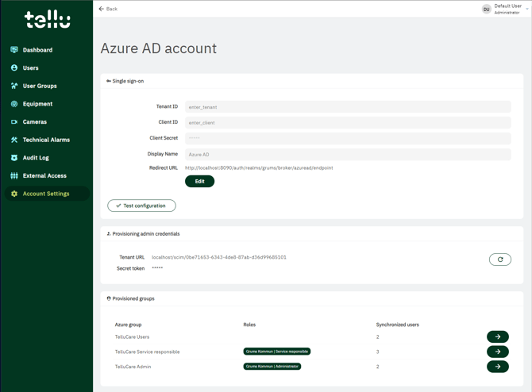Click TelluCare Admin group name
Image resolution: width=532 pixels, height=392 pixels.
(x=133, y=367)
